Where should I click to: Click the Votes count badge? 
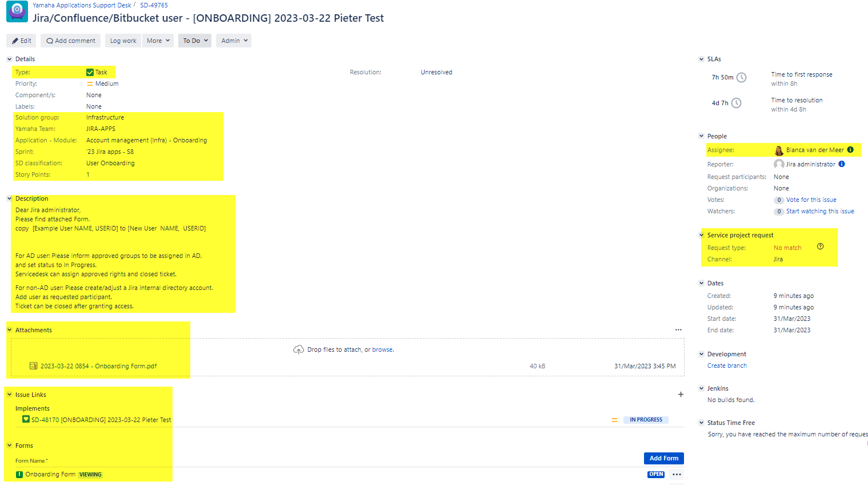point(779,200)
